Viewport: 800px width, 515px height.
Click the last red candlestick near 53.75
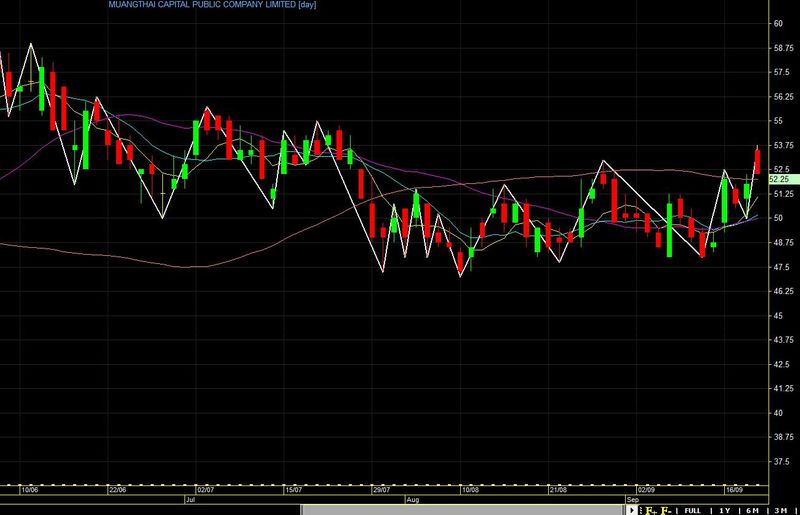757,160
